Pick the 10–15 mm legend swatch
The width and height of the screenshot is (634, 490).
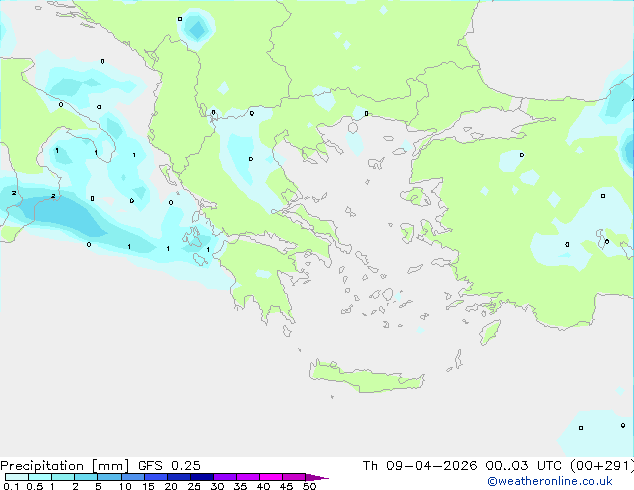(x=132, y=477)
